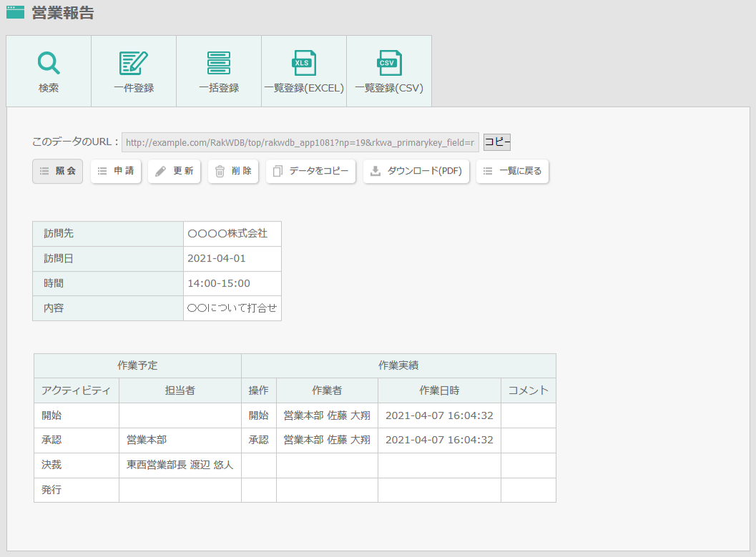Click the 照会 button label

tap(66, 171)
